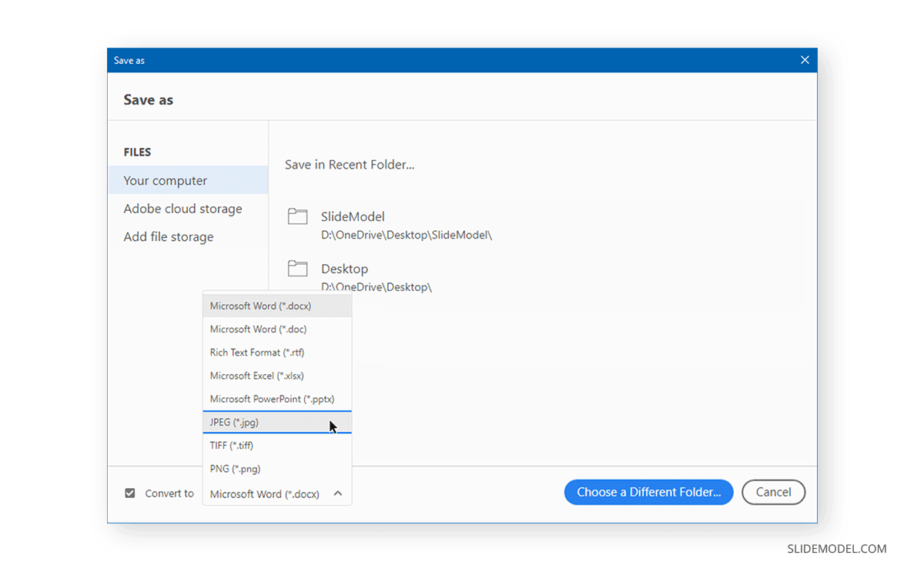Select Microsoft Excel (*.xlsx) option
Screen dimensions: 924x572
click(277, 376)
